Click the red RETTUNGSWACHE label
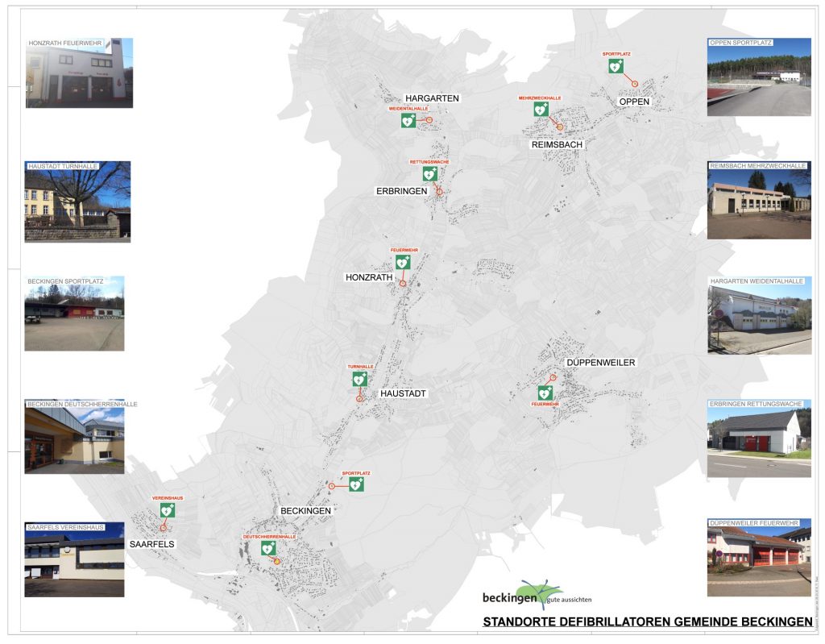This screenshot has height=644, width=825. tap(429, 162)
